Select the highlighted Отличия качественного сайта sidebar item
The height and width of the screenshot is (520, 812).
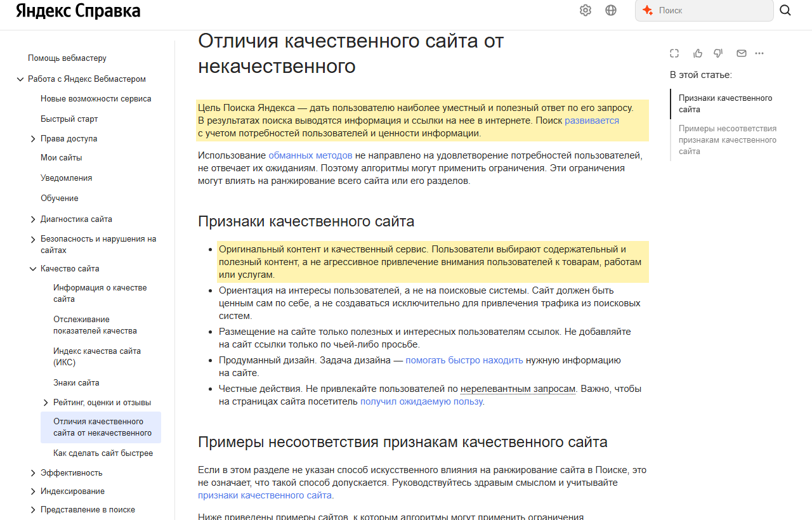pyautogui.click(x=101, y=427)
